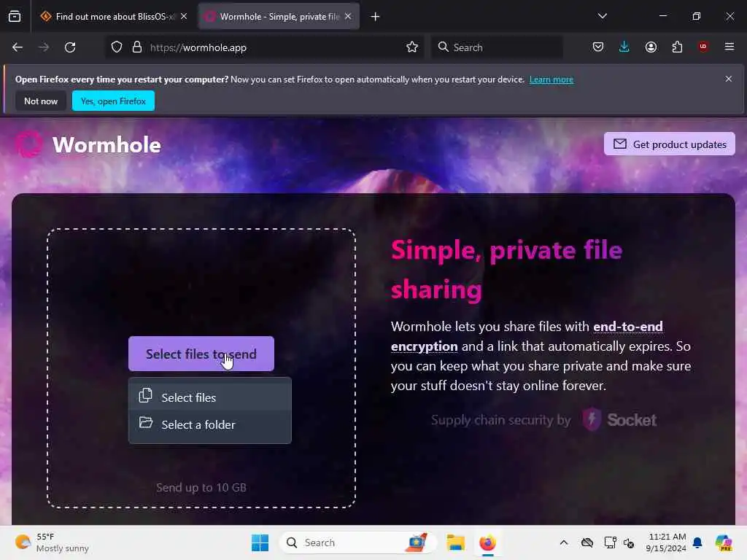The image size is (747, 560).
Task: Follow the Learn more link
Action: click(x=551, y=79)
